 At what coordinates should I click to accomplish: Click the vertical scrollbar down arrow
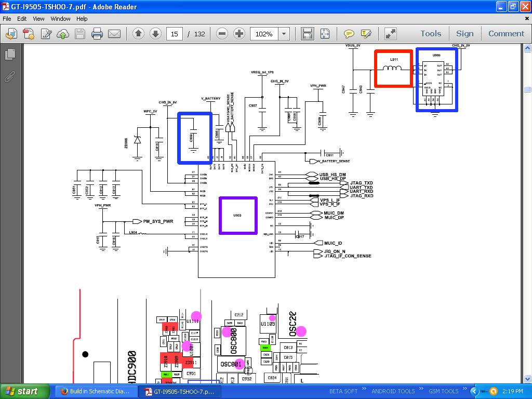click(528, 379)
